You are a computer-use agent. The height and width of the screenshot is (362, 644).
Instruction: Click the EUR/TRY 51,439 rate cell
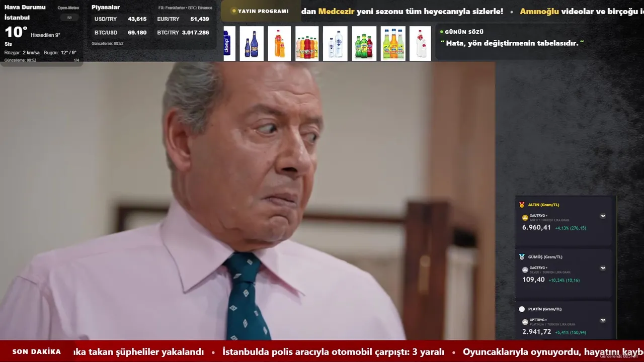coord(183,19)
